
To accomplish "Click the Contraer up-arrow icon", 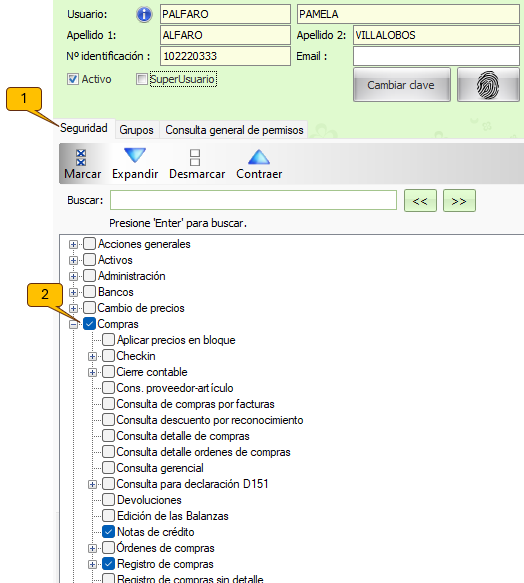I will pos(258,157).
